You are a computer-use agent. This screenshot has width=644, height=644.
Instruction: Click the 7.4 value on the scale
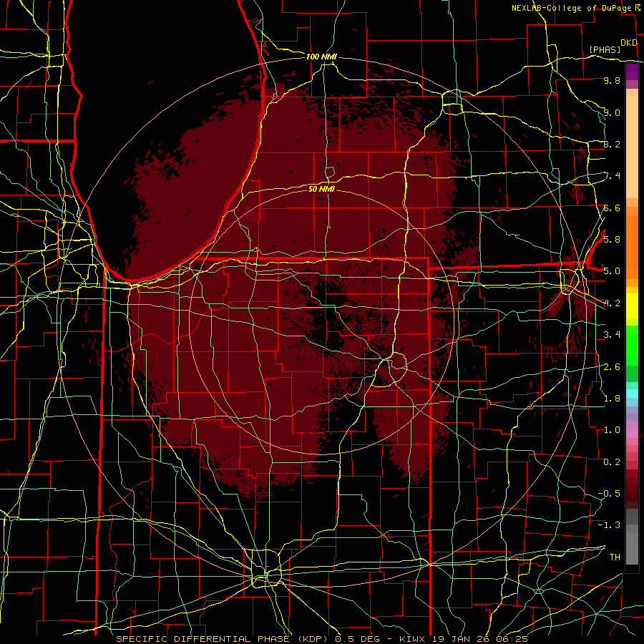613,176
